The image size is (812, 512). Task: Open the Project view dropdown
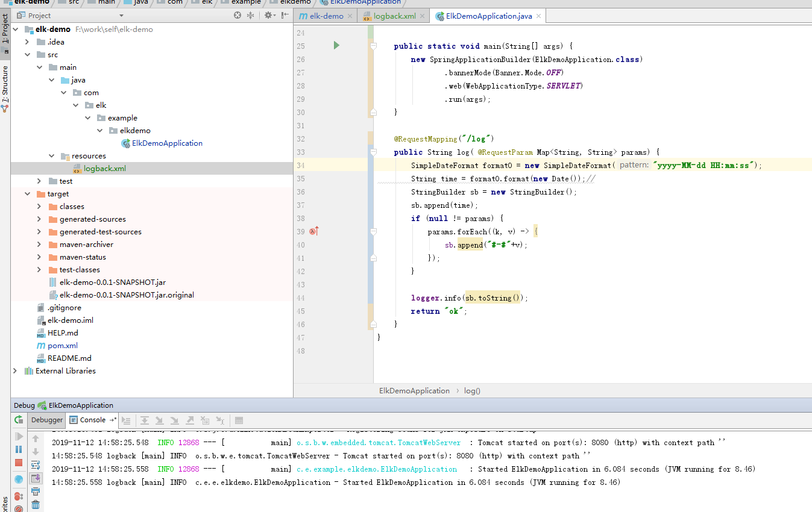121,16
